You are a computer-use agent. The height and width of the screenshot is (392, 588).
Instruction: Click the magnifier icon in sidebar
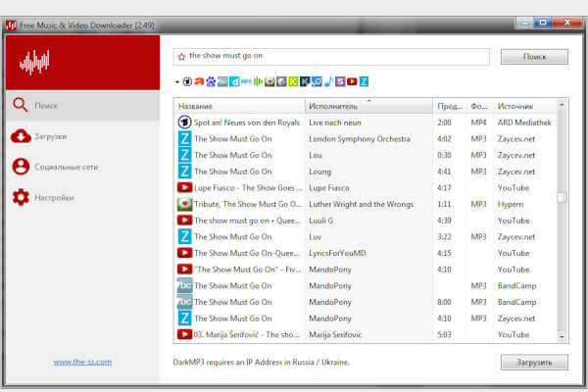point(21,105)
